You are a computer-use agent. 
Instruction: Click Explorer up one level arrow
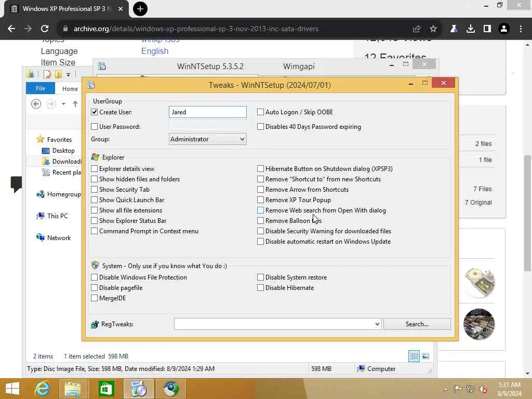[x=75, y=104]
